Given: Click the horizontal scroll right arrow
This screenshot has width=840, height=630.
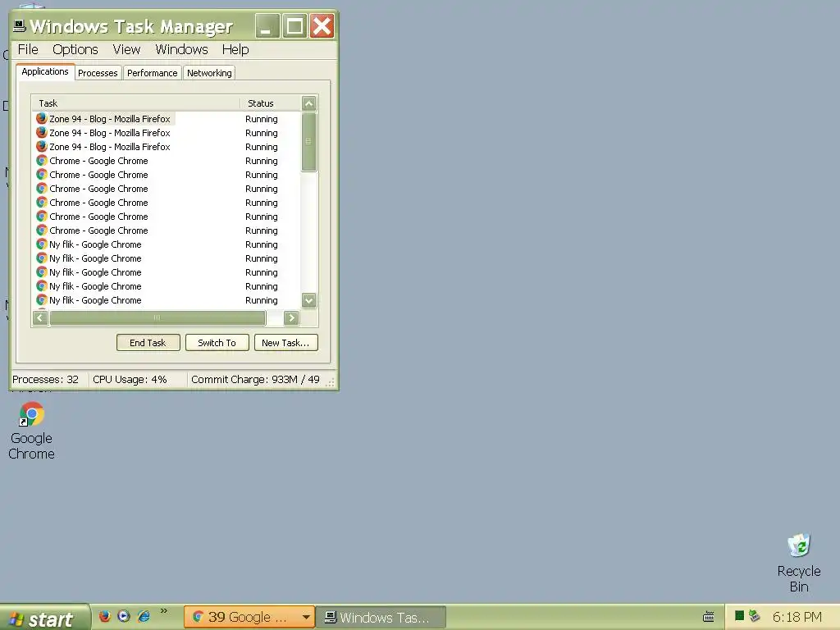Looking at the screenshot, I should pyautogui.click(x=291, y=317).
